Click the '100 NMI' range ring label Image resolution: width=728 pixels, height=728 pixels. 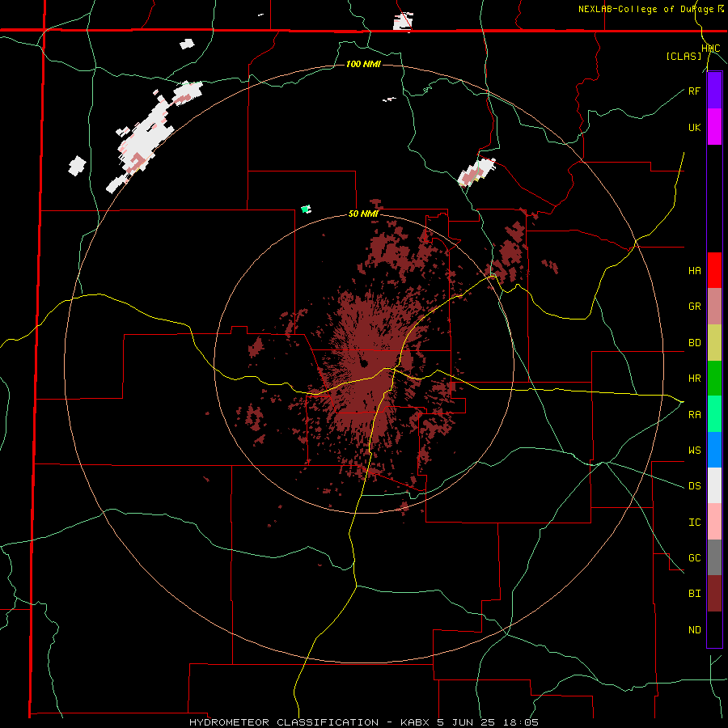tap(363, 64)
